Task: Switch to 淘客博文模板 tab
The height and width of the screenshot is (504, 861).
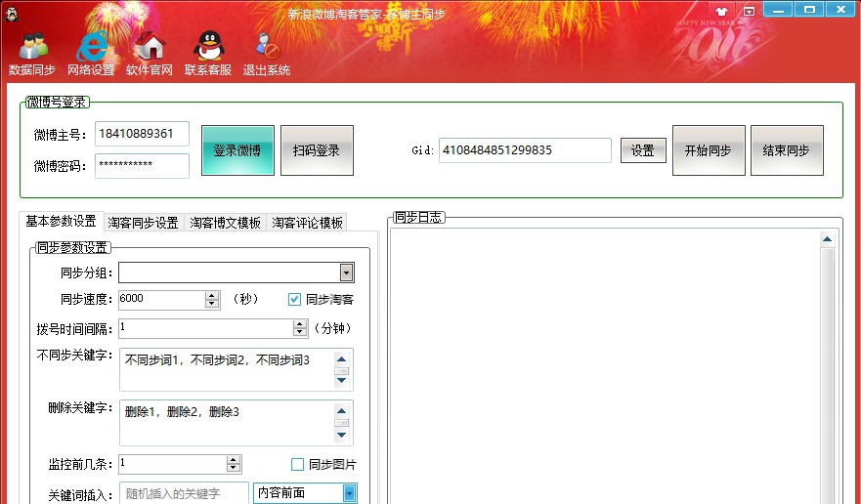Action: pos(225,223)
